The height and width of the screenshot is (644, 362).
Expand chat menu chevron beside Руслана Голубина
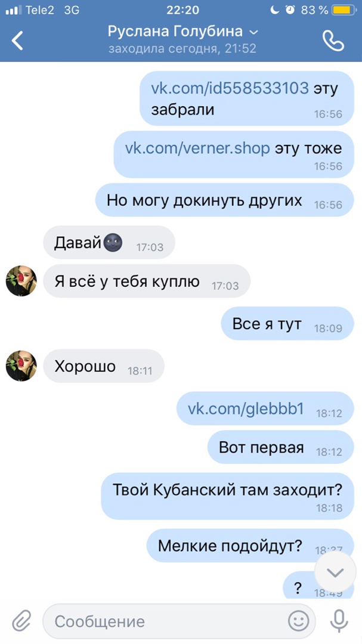coord(254,32)
